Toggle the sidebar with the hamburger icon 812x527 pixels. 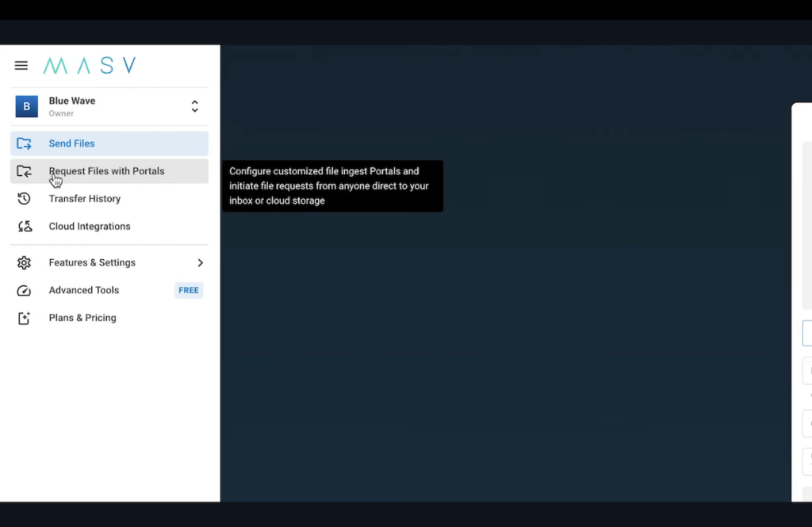[x=21, y=65]
